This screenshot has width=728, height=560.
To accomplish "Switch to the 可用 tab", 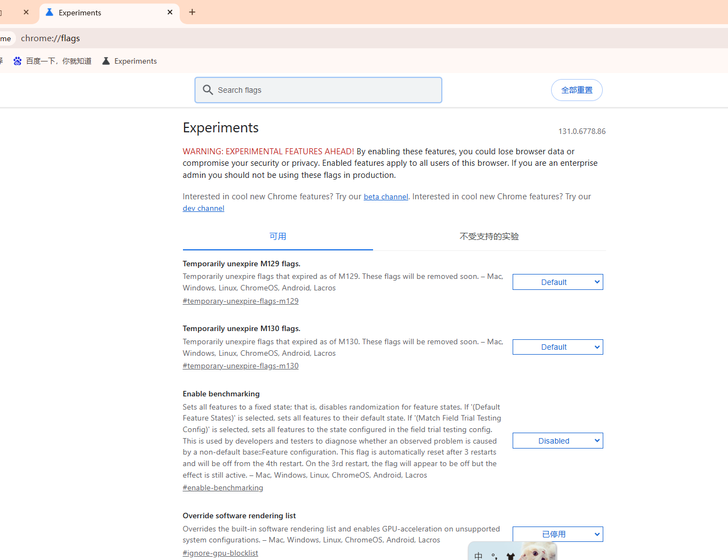I will click(x=278, y=237).
